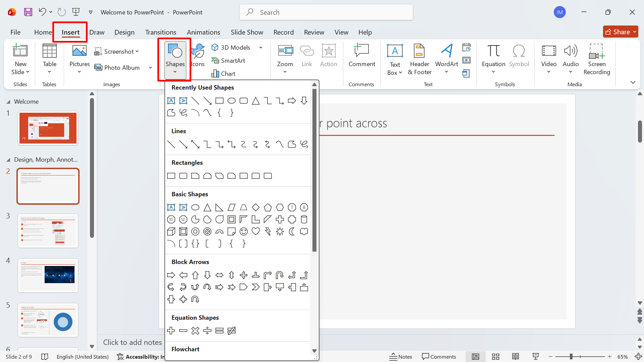The width and height of the screenshot is (644, 362).
Task: Open the Review tab
Action: coord(314,32)
